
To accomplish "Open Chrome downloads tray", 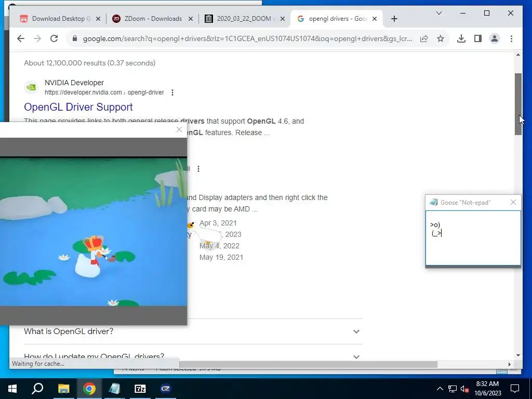I will click(461, 38).
